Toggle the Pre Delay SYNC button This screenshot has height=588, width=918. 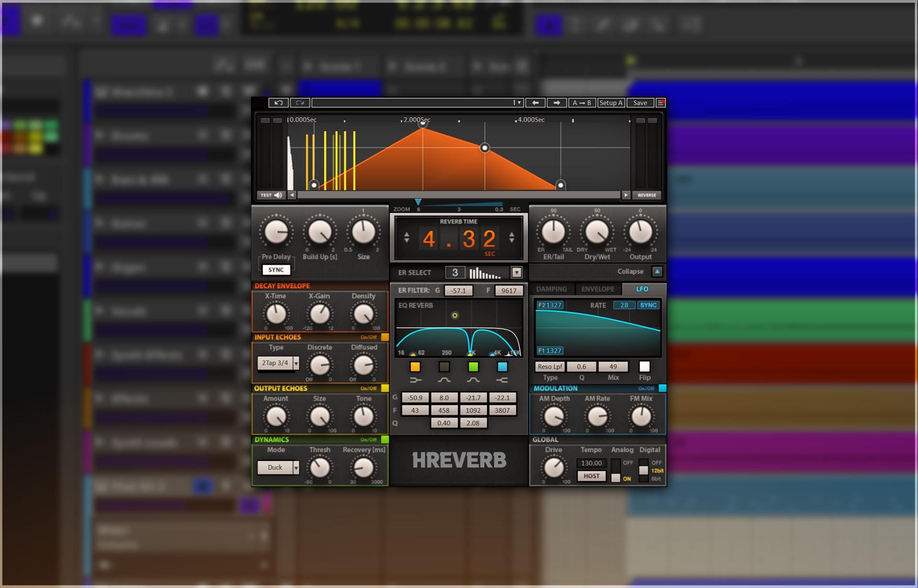276,270
